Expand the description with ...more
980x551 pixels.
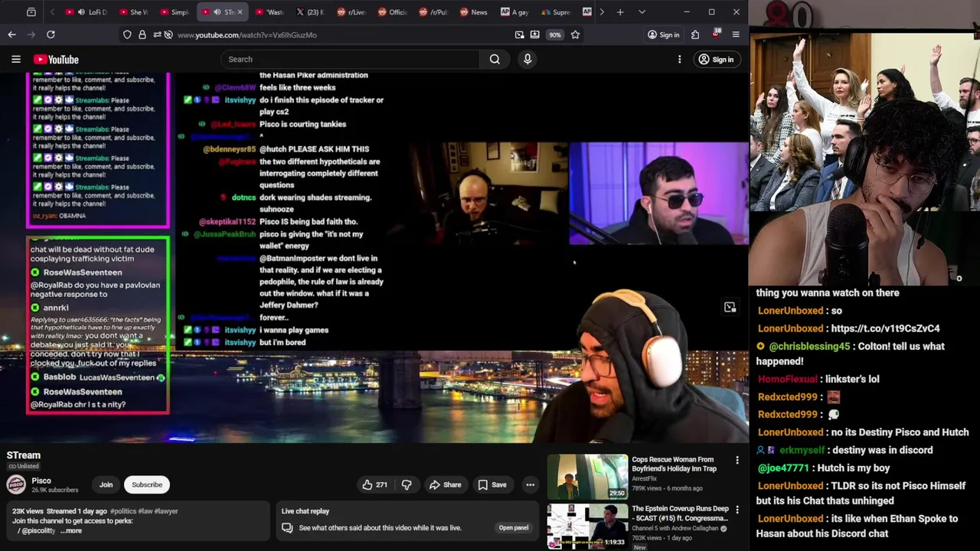pos(71,530)
